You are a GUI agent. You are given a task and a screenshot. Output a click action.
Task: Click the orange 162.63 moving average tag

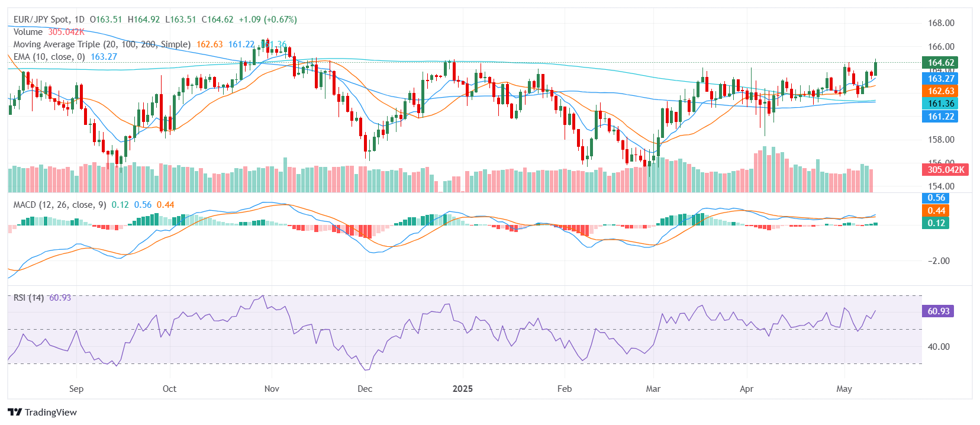pos(940,91)
